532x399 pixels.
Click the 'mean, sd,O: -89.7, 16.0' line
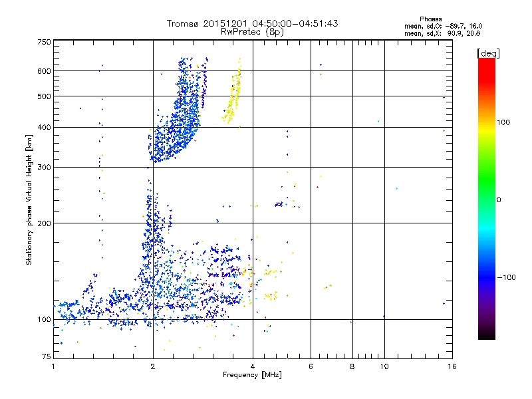coord(444,26)
